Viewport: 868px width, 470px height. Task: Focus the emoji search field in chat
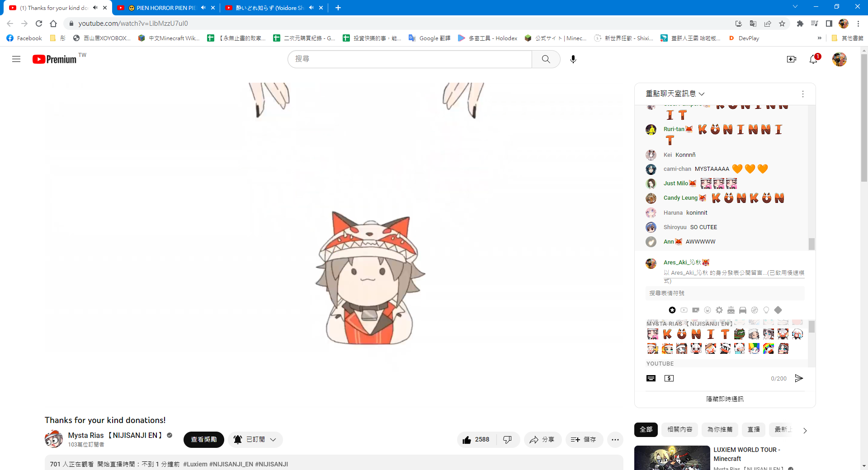(725, 293)
